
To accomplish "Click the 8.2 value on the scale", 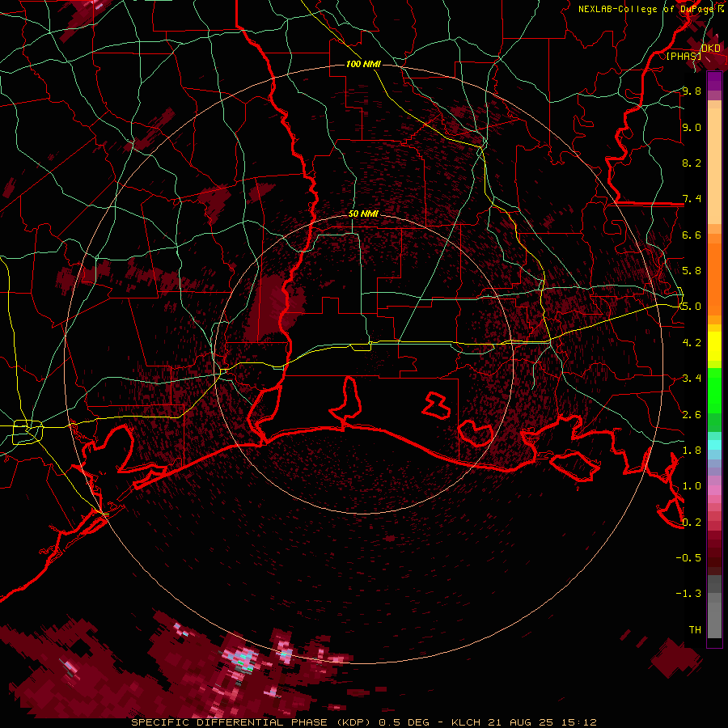I will [x=692, y=163].
